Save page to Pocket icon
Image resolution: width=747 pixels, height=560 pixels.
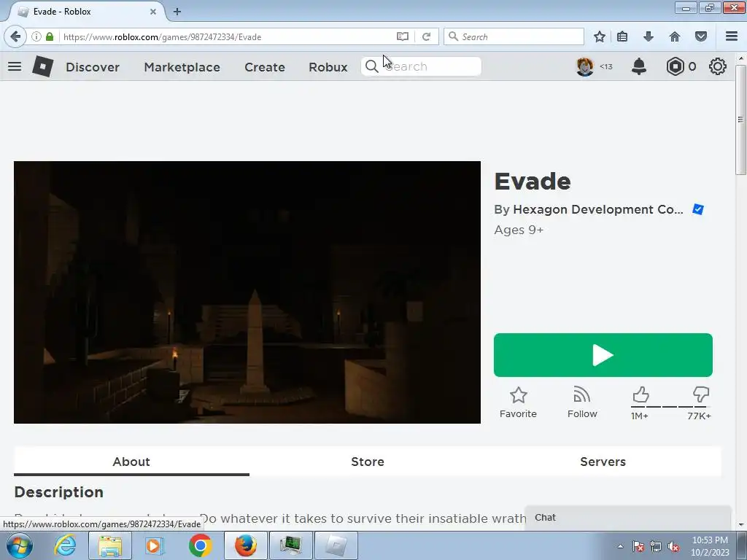[x=701, y=36]
